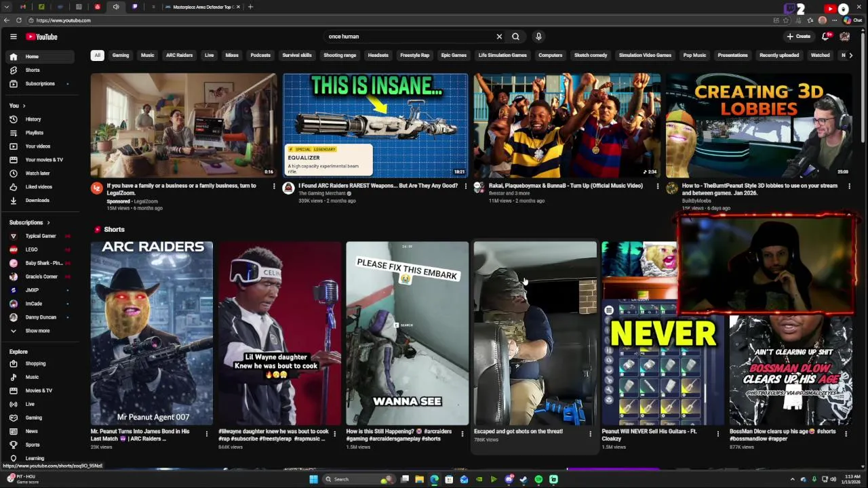This screenshot has width=868, height=488.
Task: Open the Mr Peanut Agent 007 short
Action: click(152, 333)
